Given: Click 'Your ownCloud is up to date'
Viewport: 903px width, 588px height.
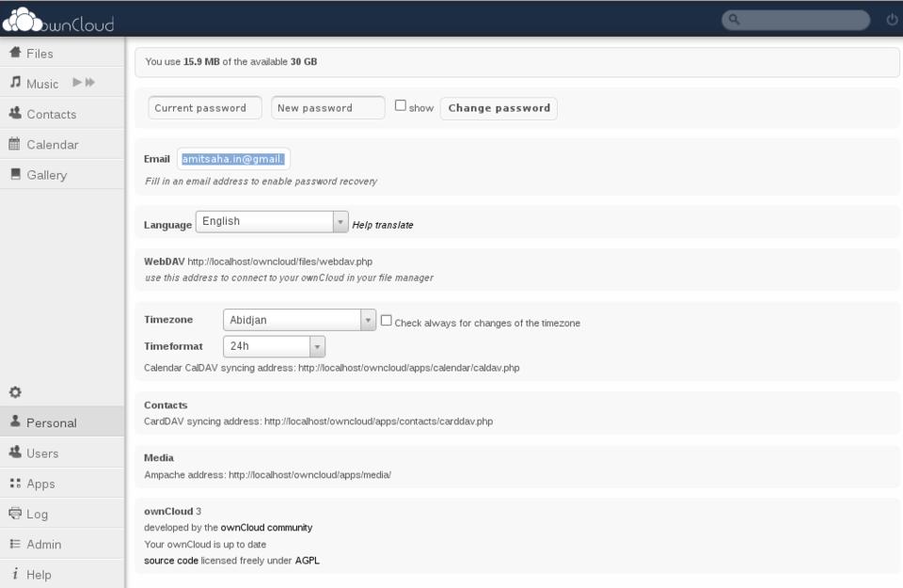Looking at the screenshot, I should point(205,544).
